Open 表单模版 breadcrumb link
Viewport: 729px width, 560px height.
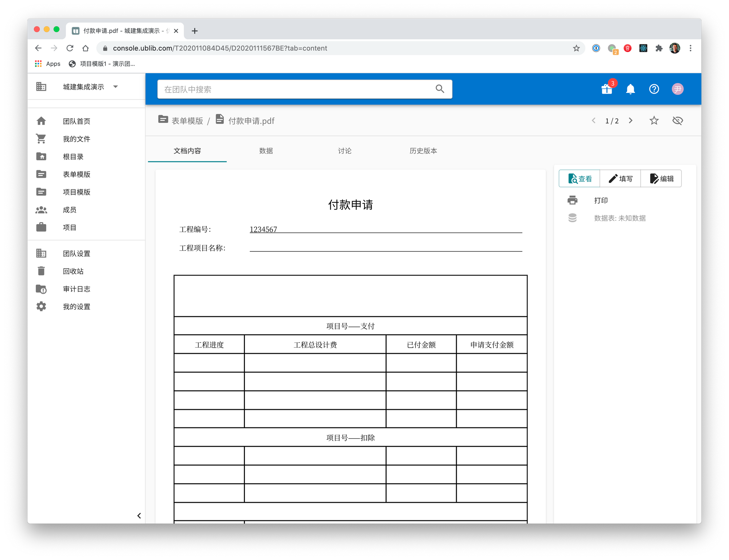coord(187,121)
